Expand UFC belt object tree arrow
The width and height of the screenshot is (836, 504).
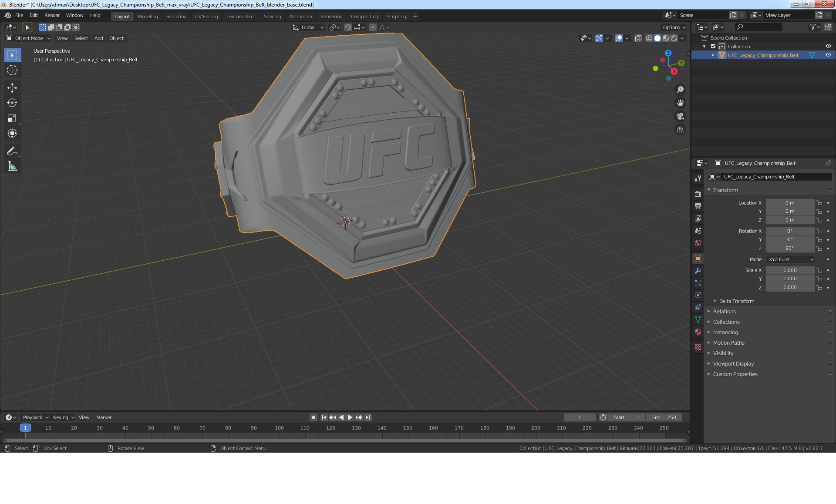(x=713, y=55)
